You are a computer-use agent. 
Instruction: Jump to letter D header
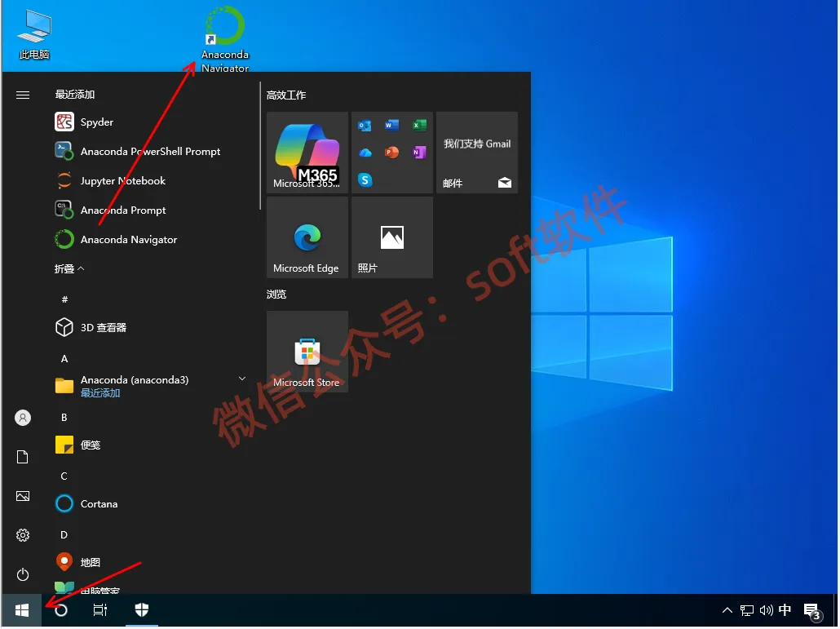click(64, 535)
